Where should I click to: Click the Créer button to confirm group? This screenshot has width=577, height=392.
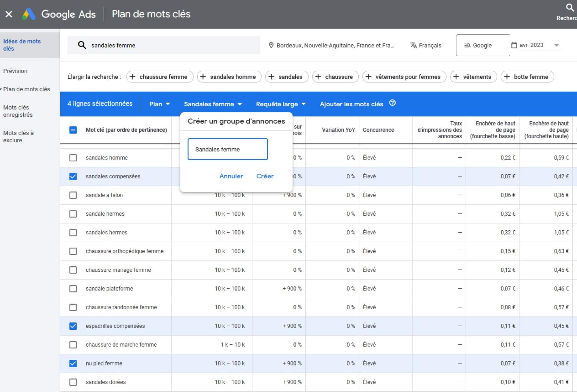click(265, 176)
